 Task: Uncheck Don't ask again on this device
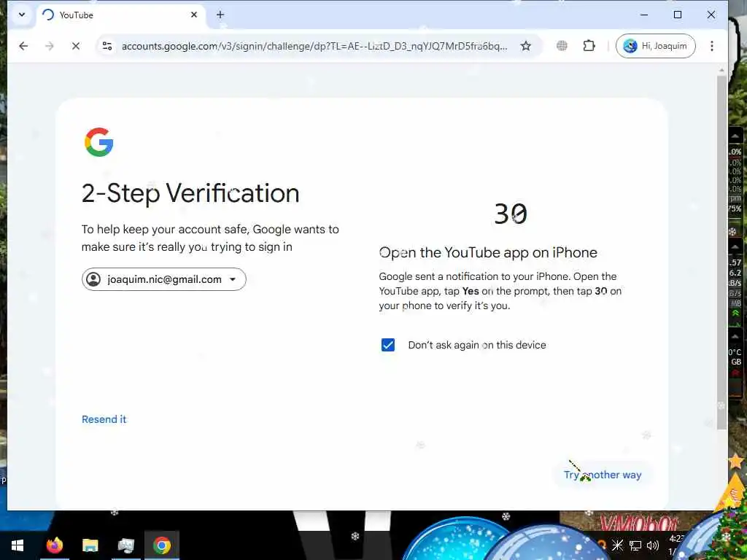pos(388,345)
